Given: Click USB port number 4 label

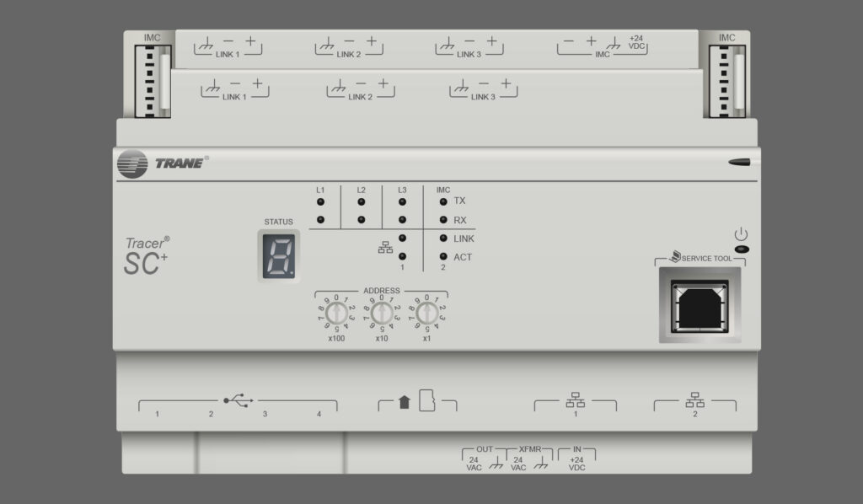Looking at the screenshot, I should 319,414.
